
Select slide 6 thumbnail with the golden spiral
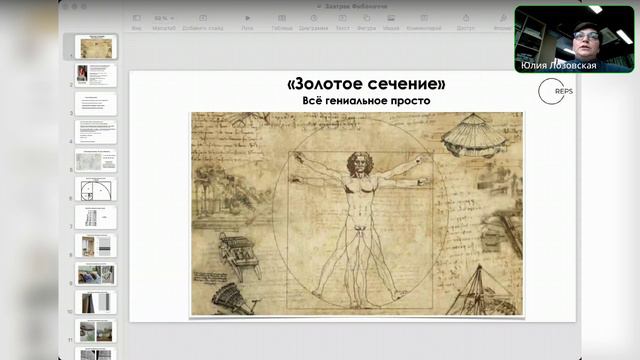point(96,189)
